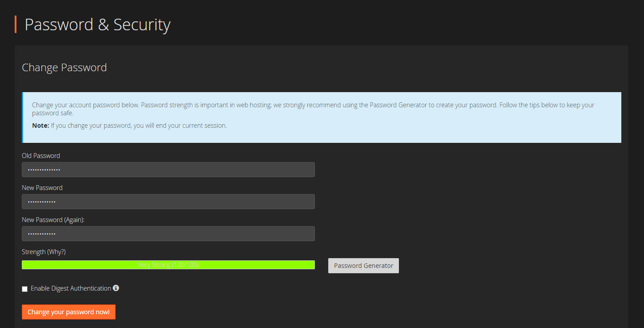Screen dimensions: 644x328
Task: Click the Very Strong password strength meter
Action: pos(168,264)
